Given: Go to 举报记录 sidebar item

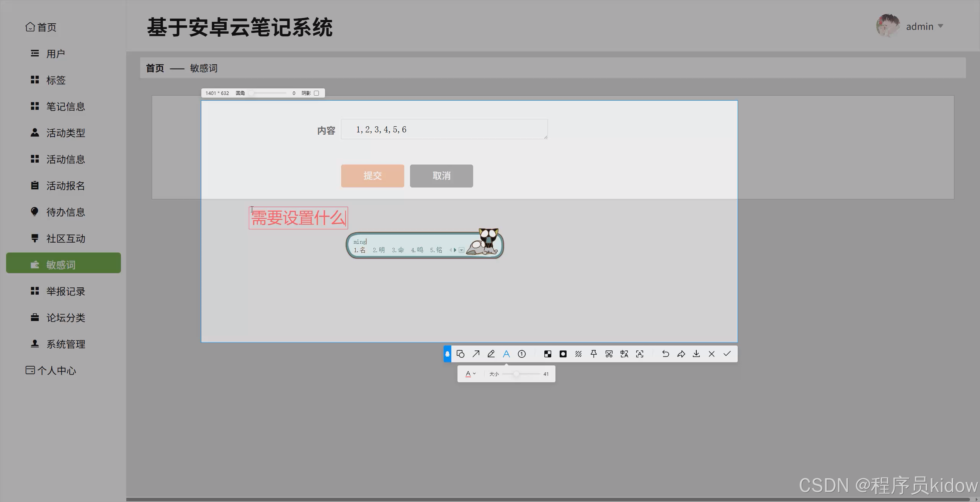Looking at the screenshot, I should [65, 291].
